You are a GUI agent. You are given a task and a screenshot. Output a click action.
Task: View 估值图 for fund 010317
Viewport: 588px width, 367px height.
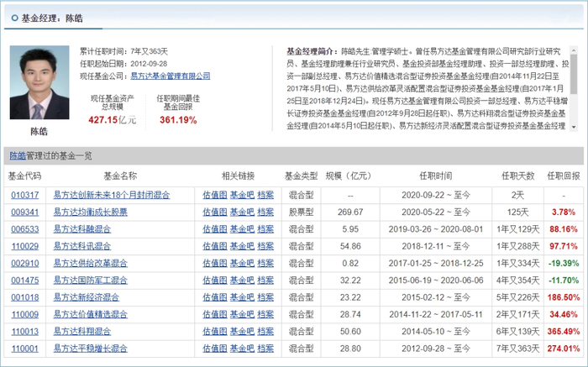tap(215, 195)
